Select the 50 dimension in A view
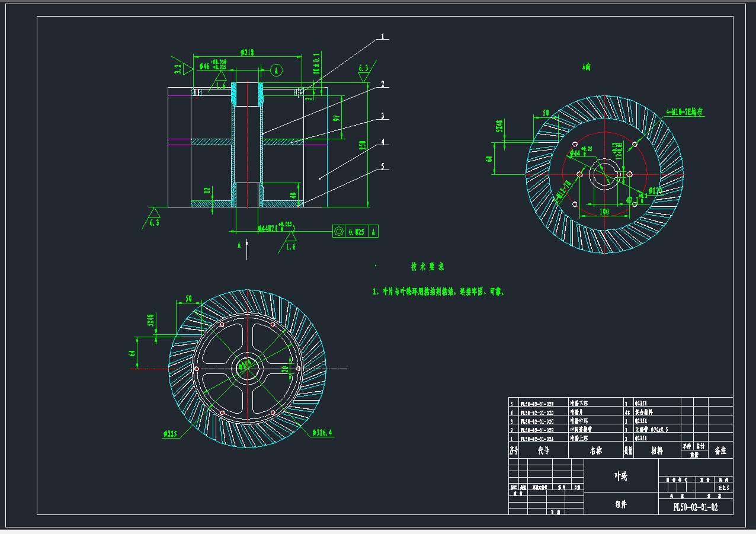Image resolution: width=756 pixels, height=534 pixels. tap(546, 112)
